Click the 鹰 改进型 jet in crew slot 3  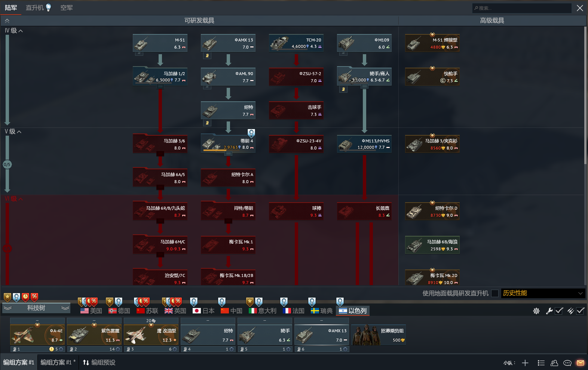[151, 335]
